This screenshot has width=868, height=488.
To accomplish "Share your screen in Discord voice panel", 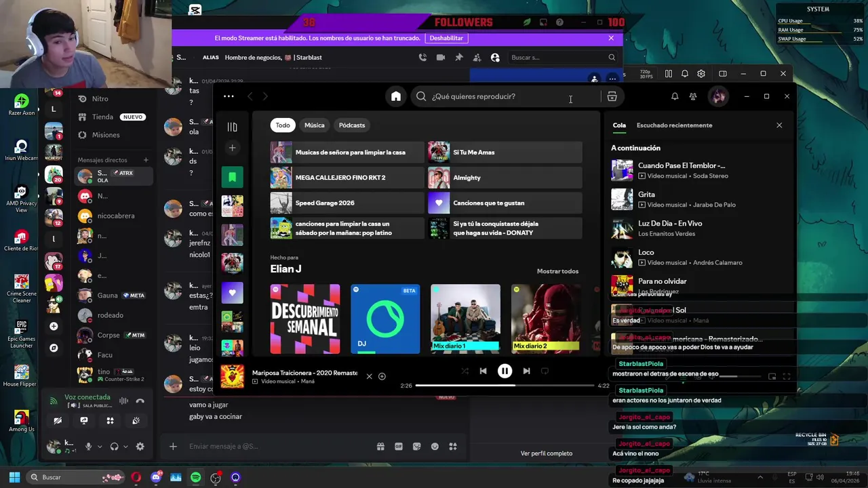I will [x=84, y=420].
